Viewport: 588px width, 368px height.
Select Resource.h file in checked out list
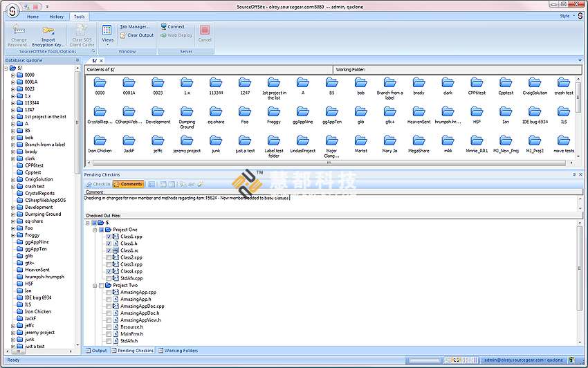(131, 327)
